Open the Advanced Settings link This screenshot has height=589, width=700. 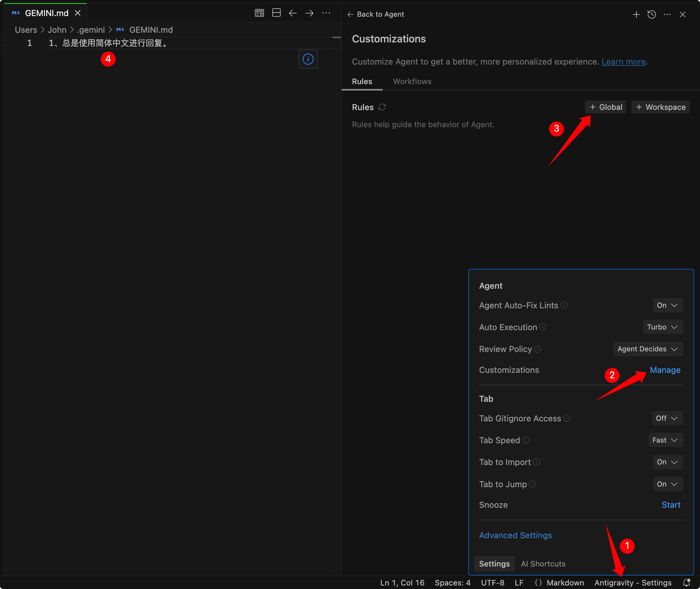515,535
